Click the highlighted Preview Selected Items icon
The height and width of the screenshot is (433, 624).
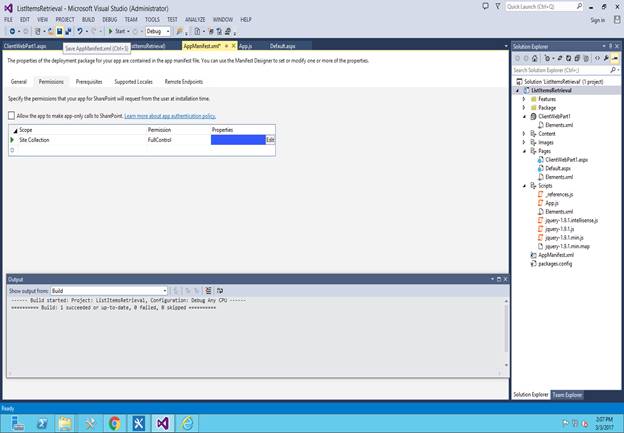(x=615, y=59)
